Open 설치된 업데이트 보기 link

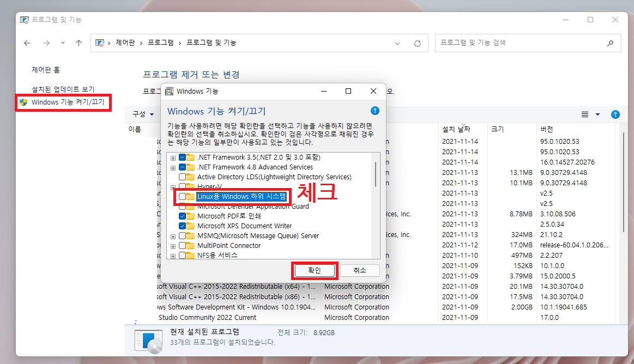pyautogui.click(x=63, y=89)
